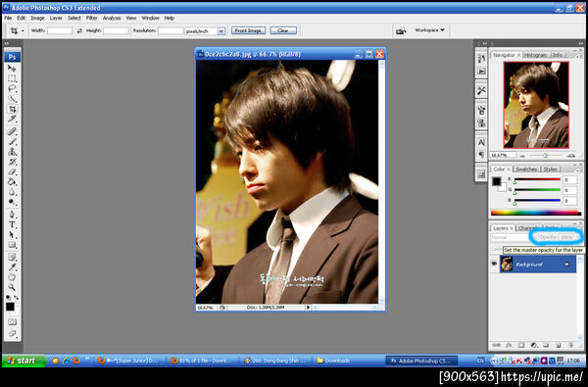588x387 pixels.
Task: Switch to the Histogram tab
Action: [535, 55]
